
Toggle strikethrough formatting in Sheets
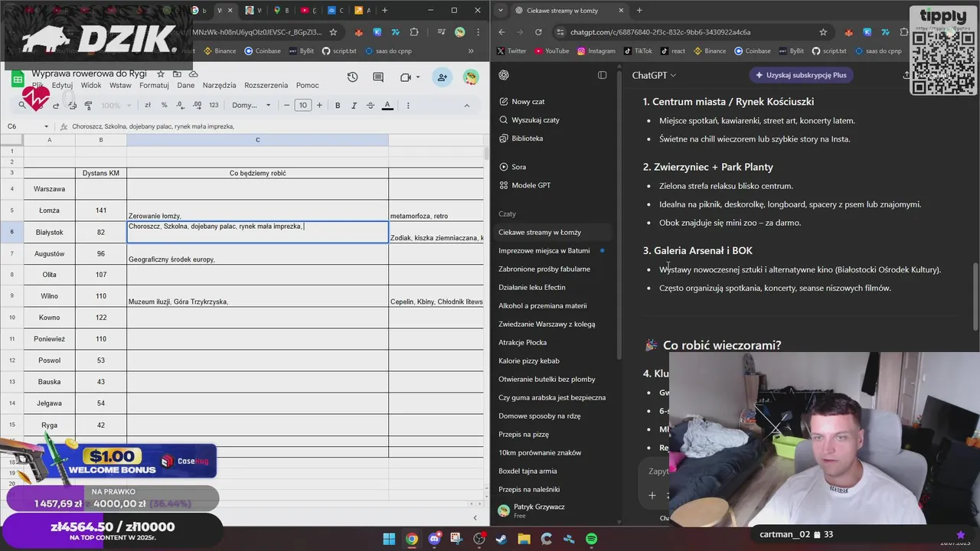click(371, 106)
